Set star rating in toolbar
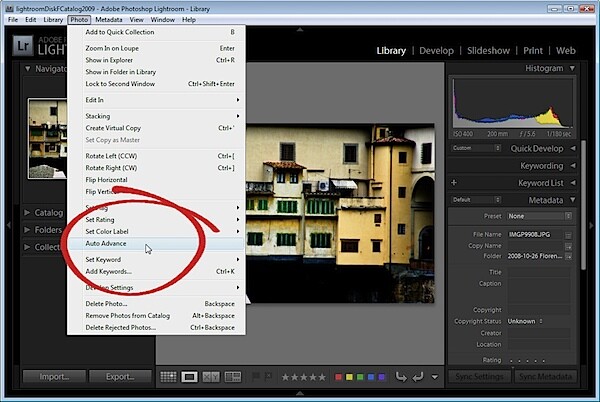The height and width of the screenshot is (402, 600). (x=304, y=377)
